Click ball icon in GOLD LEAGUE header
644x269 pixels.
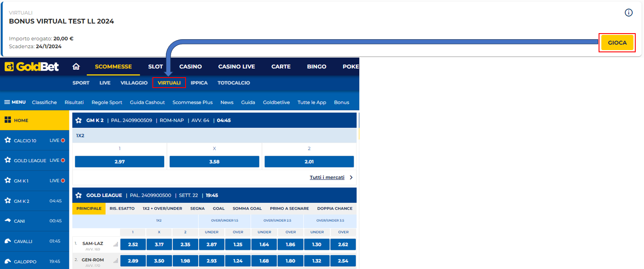pos(79,195)
